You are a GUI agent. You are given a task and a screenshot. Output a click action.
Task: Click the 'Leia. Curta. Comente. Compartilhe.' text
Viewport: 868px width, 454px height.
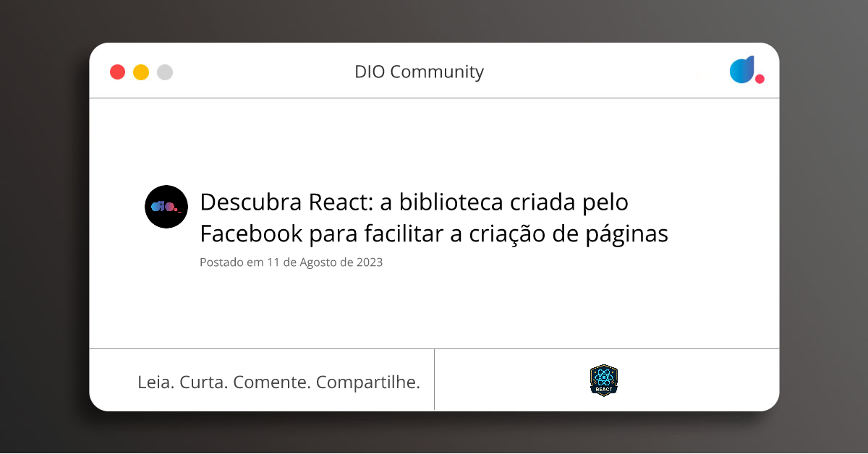pyautogui.click(x=279, y=382)
